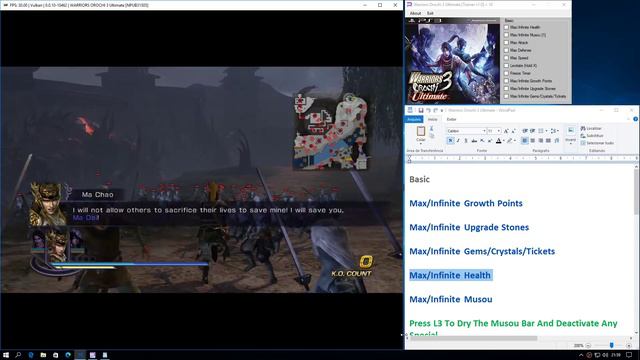This screenshot has width=640, height=360.
Task: Toggle underline formatting in WordPad
Action: [x=466, y=140]
